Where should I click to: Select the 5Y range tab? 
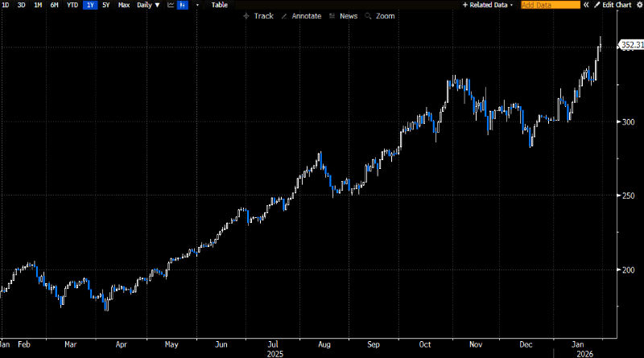(x=105, y=5)
